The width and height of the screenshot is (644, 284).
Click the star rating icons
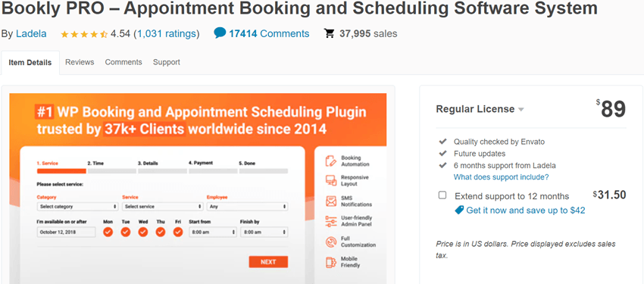click(84, 34)
